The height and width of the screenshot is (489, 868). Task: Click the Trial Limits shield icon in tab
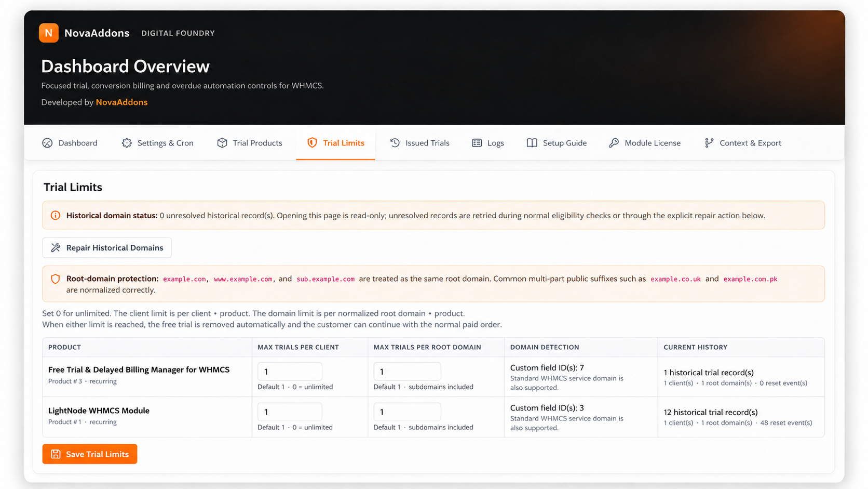click(312, 143)
